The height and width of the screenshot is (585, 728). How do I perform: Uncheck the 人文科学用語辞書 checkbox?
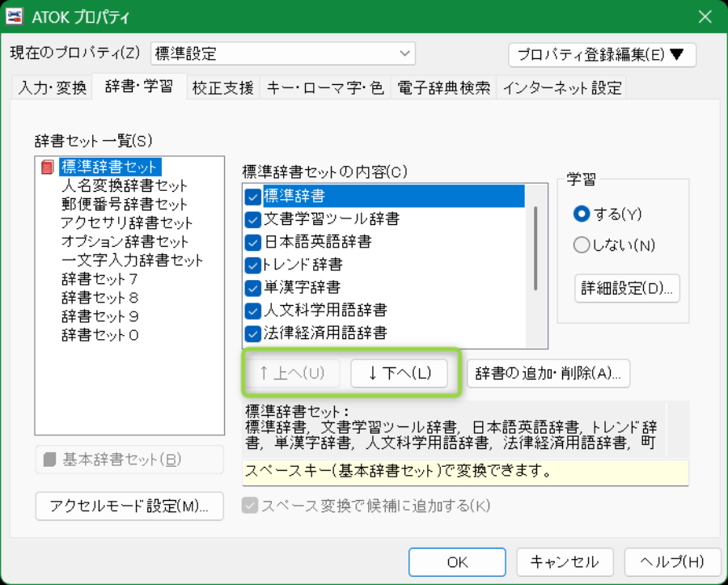252,311
